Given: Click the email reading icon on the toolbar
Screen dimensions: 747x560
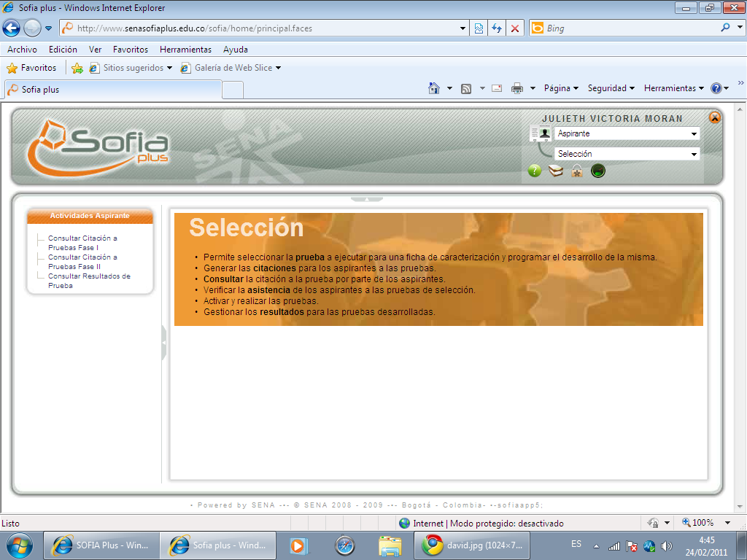Looking at the screenshot, I should point(497,87).
